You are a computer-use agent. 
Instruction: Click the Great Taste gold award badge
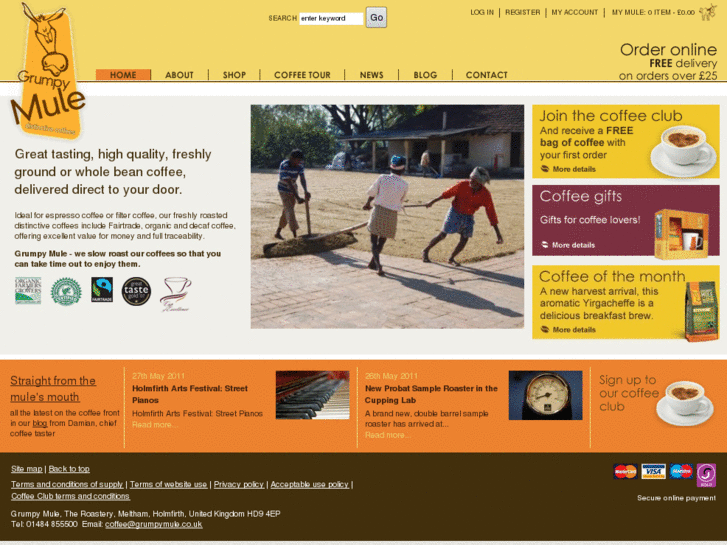pyautogui.click(x=136, y=291)
